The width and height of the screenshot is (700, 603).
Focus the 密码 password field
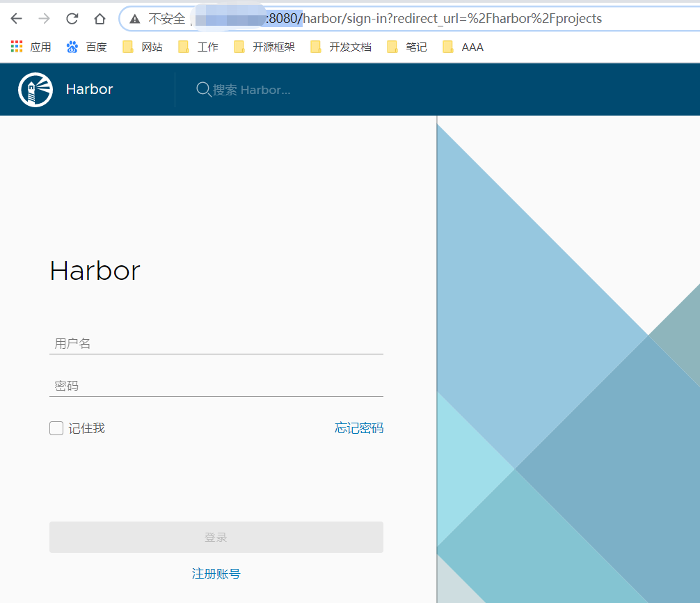tap(216, 386)
